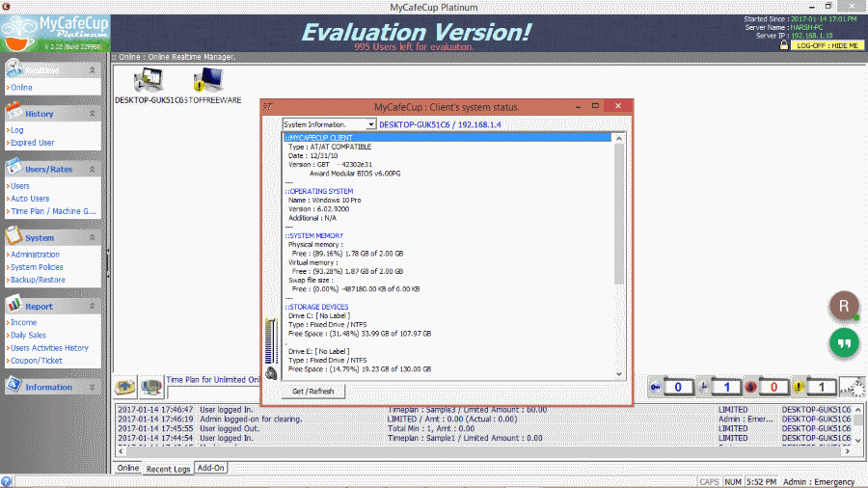The height and width of the screenshot is (488, 868).
Task: Click the padlock icon in the header
Action: pyautogui.click(x=784, y=44)
